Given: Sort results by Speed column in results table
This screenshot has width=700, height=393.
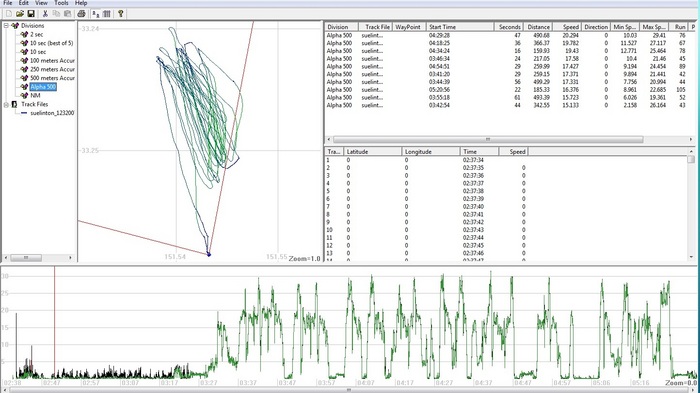Looking at the screenshot, I should coord(567,27).
